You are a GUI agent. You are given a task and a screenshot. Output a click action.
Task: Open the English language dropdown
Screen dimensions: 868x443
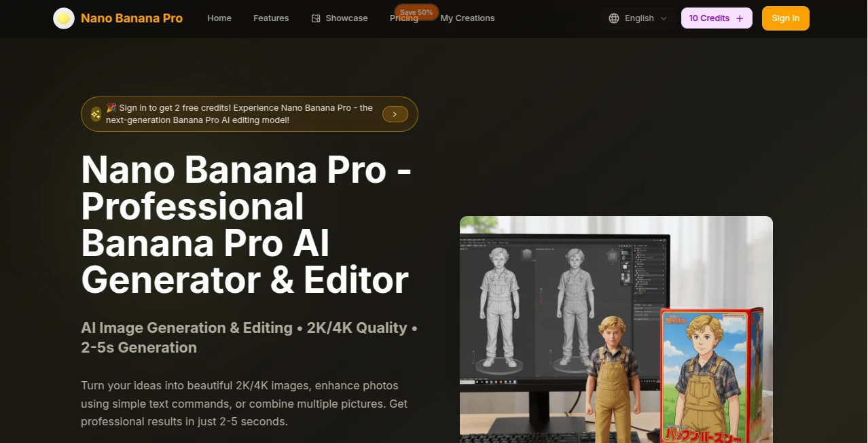tap(638, 18)
